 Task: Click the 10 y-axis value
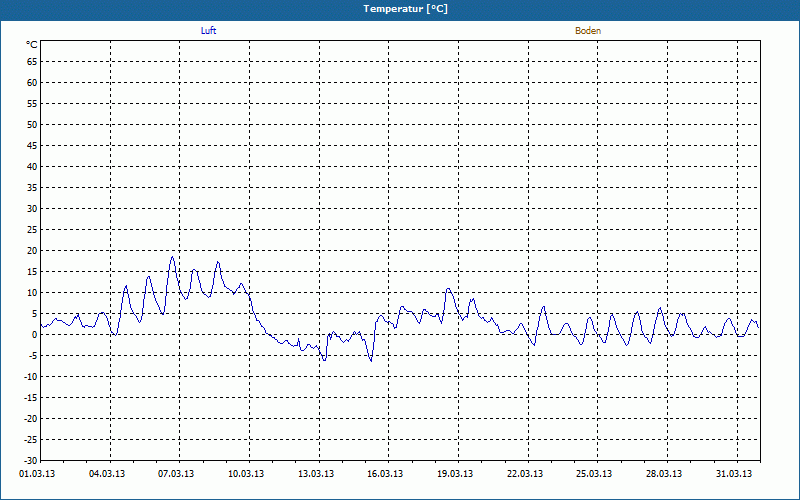(x=32, y=292)
